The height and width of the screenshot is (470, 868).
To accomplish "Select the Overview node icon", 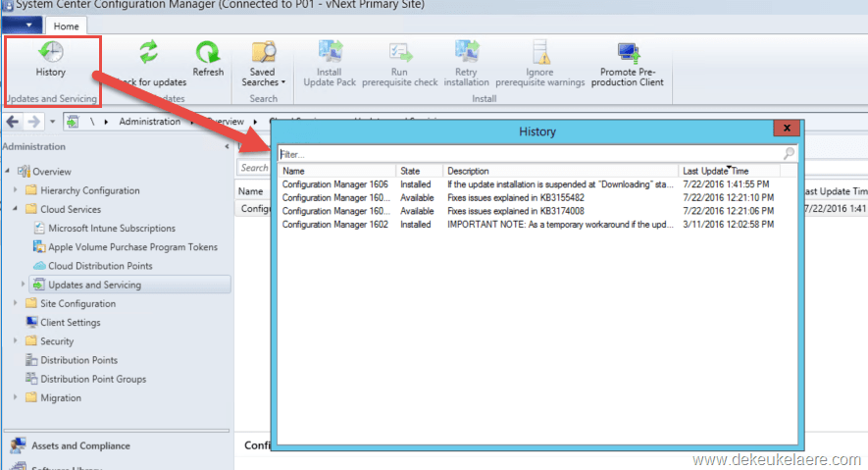I will (24, 171).
